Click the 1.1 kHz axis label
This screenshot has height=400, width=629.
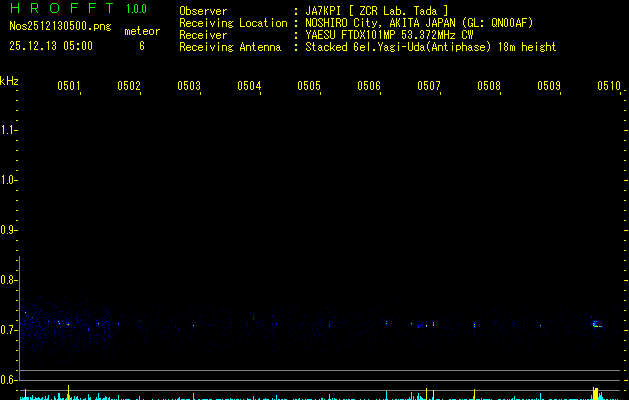click(9, 130)
